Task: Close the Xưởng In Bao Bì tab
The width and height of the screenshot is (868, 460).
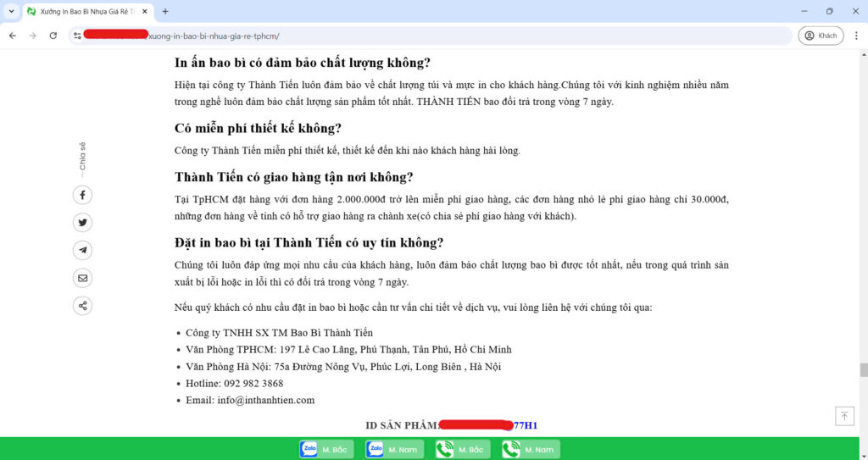Action: [x=145, y=11]
